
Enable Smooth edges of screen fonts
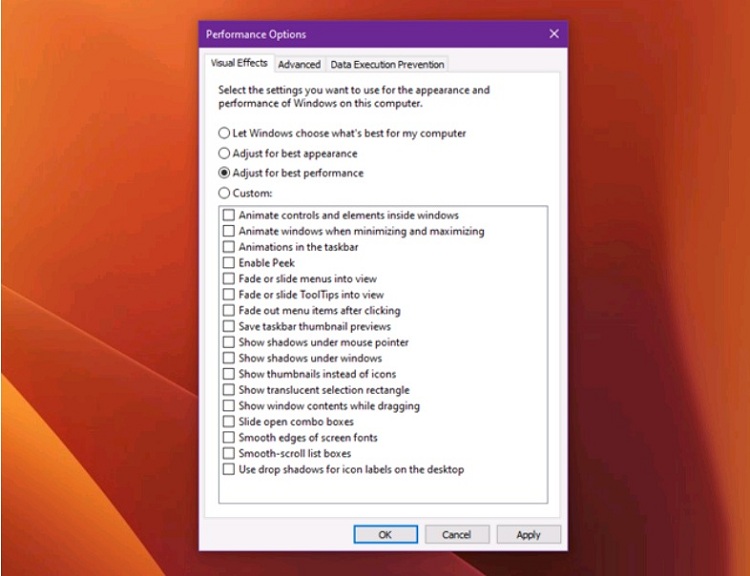tap(229, 437)
